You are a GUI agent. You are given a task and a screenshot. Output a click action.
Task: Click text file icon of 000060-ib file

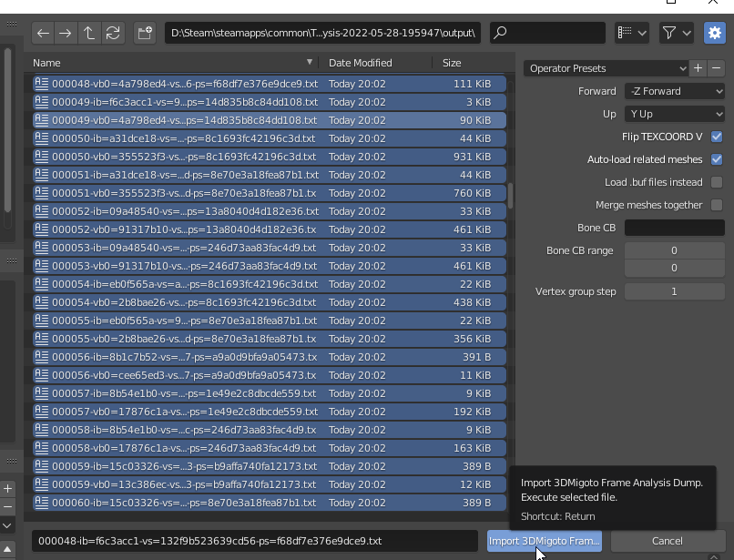coord(42,503)
